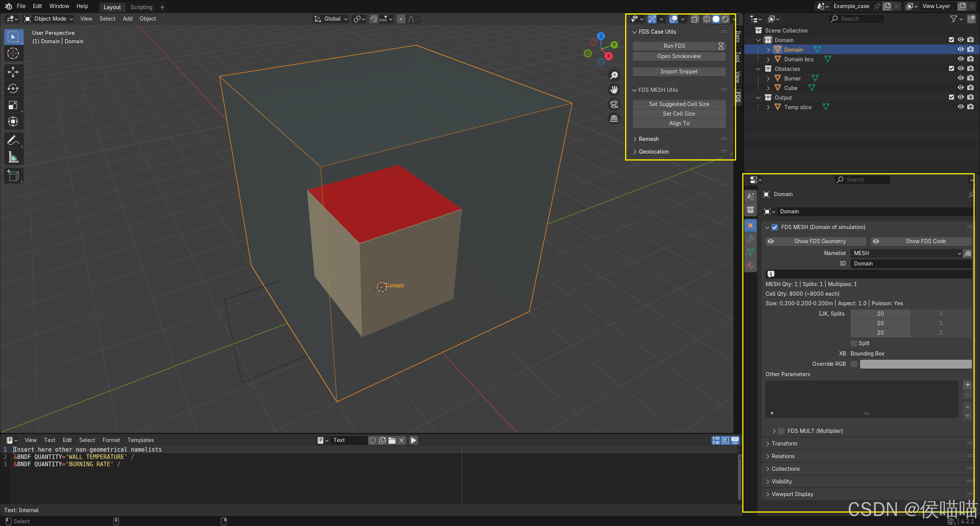Screen dimensions: 980x526
Task: Click the ID field containing Domain
Action: (910, 264)
